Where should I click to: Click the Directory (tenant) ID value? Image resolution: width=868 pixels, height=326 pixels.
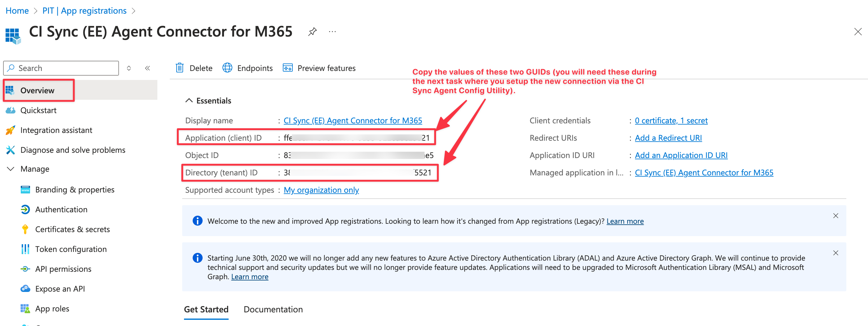(357, 172)
